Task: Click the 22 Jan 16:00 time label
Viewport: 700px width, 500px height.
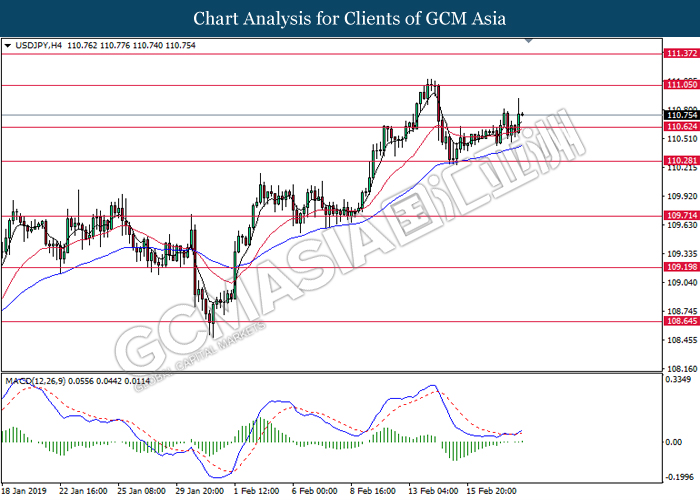Action: point(83,491)
